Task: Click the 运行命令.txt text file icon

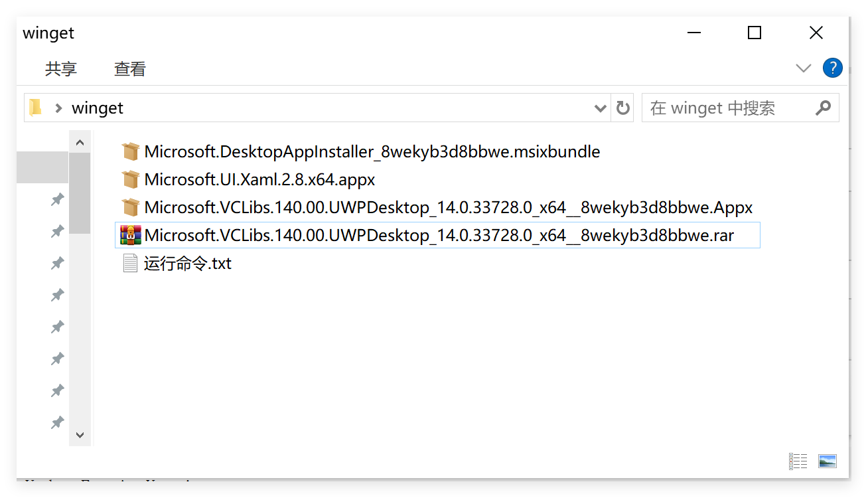Action: [x=131, y=264]
